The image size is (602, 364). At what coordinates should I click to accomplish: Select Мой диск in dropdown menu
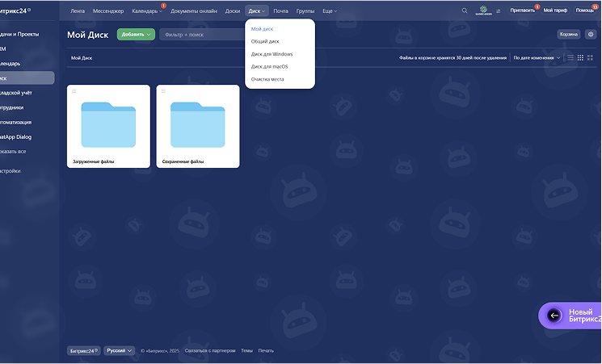tap(263, 29)
